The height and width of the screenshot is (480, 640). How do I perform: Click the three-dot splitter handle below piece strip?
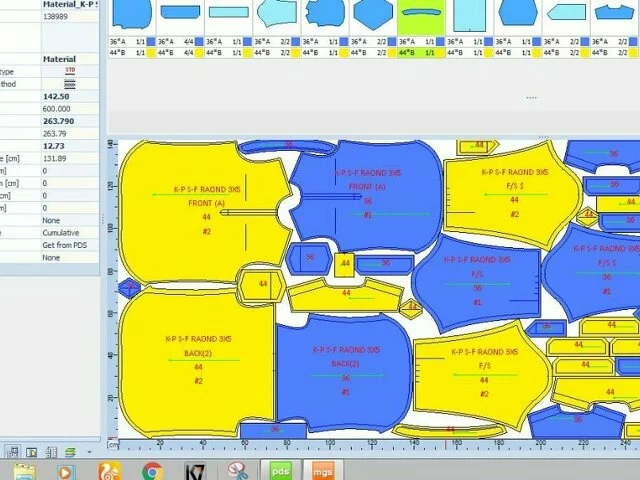tap(531, 98)
